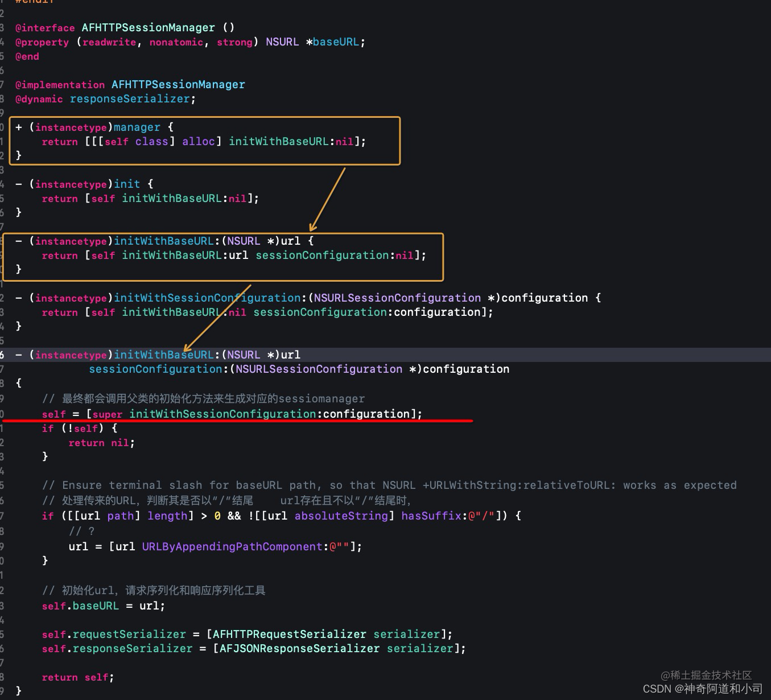
Task: Select the nonatomic property attribute
Action: point(176,42)
